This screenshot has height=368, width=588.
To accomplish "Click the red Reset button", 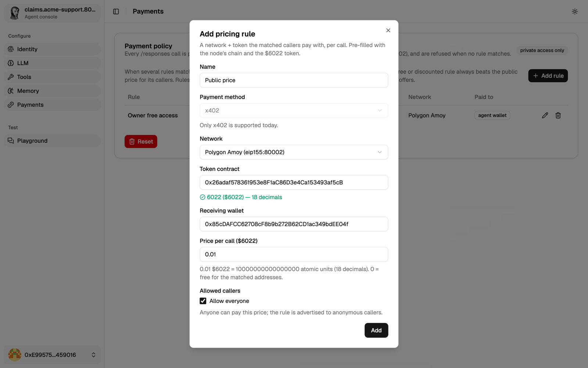I will [141, 141].
